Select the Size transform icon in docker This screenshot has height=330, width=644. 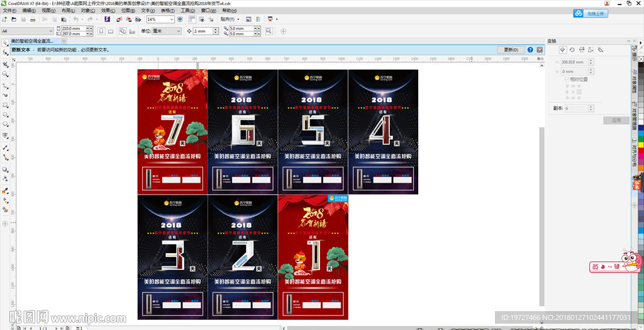[x=591, y=49]
